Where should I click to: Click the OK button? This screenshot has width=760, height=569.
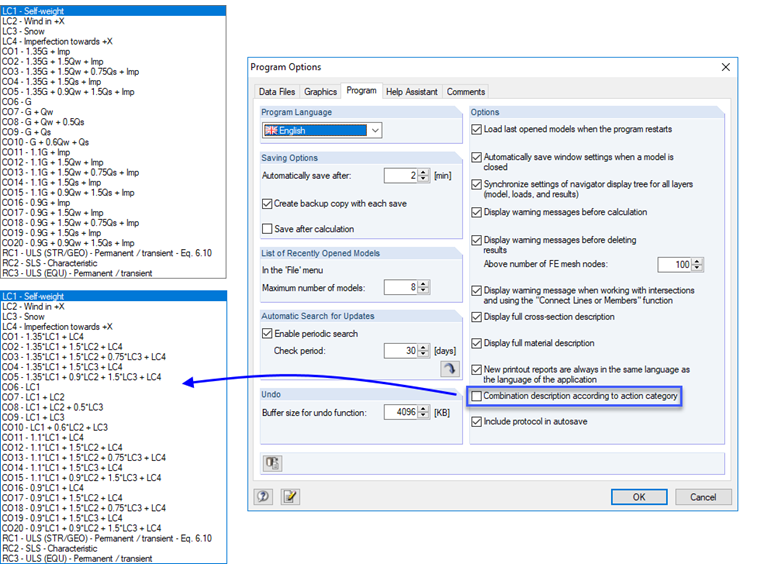click(639, 497)
